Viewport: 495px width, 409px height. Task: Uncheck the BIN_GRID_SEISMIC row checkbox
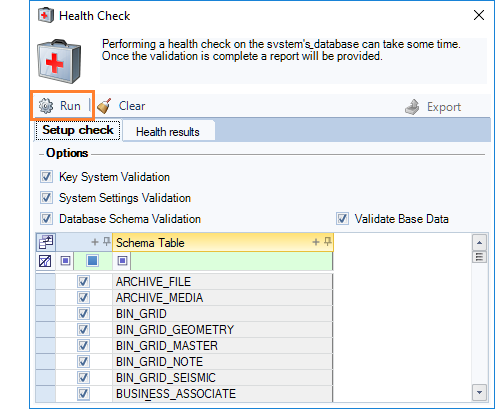(x=83, y=377)
